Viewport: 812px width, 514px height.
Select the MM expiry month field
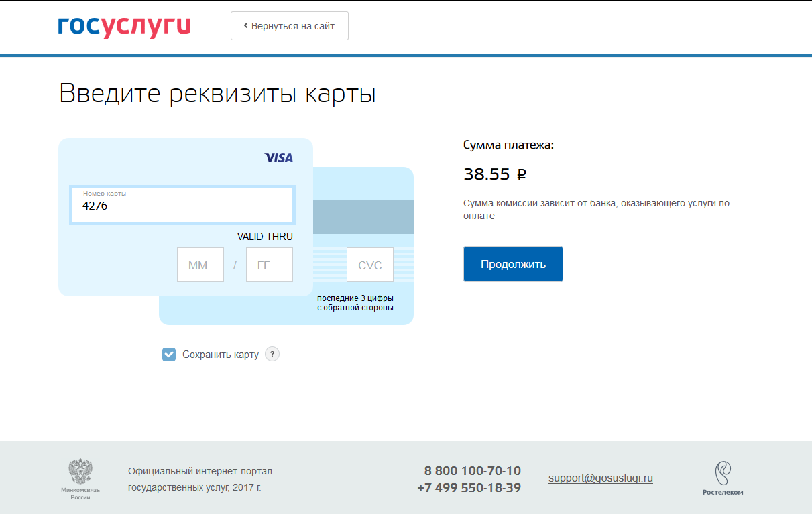200,265
